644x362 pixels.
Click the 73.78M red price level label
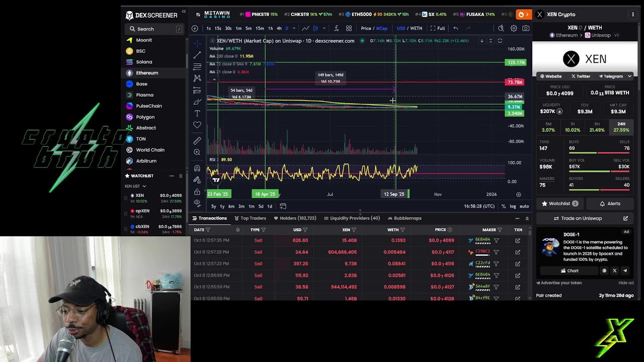[515, 82]
